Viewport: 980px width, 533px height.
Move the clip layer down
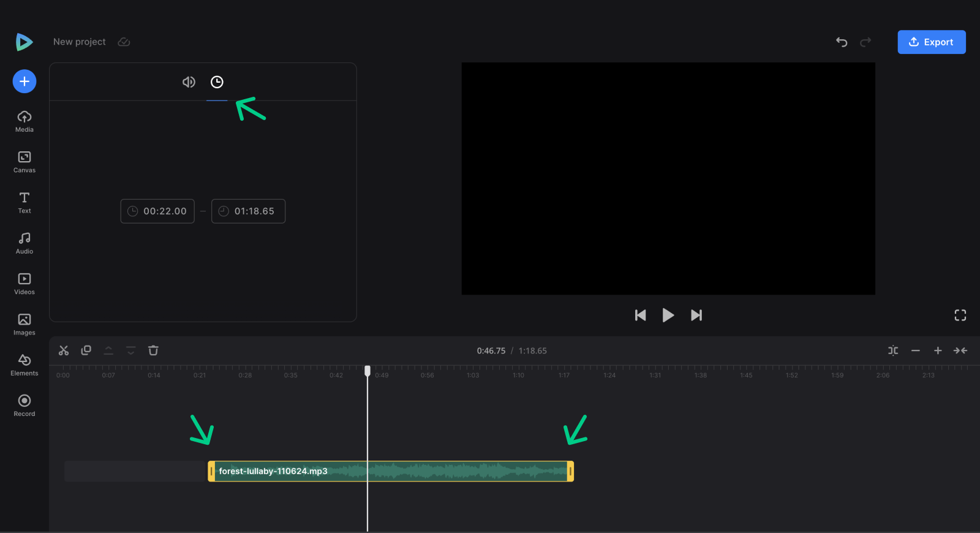coord(131,350)
